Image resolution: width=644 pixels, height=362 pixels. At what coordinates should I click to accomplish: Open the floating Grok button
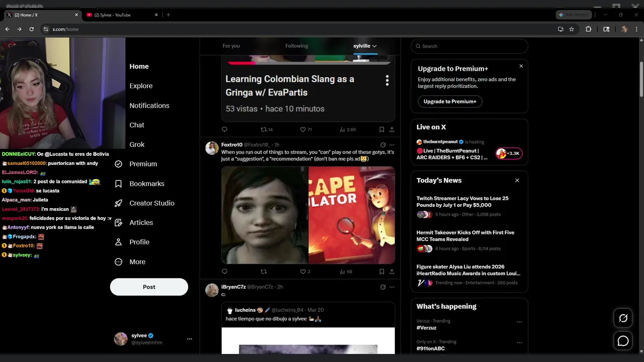pos(623,318)
